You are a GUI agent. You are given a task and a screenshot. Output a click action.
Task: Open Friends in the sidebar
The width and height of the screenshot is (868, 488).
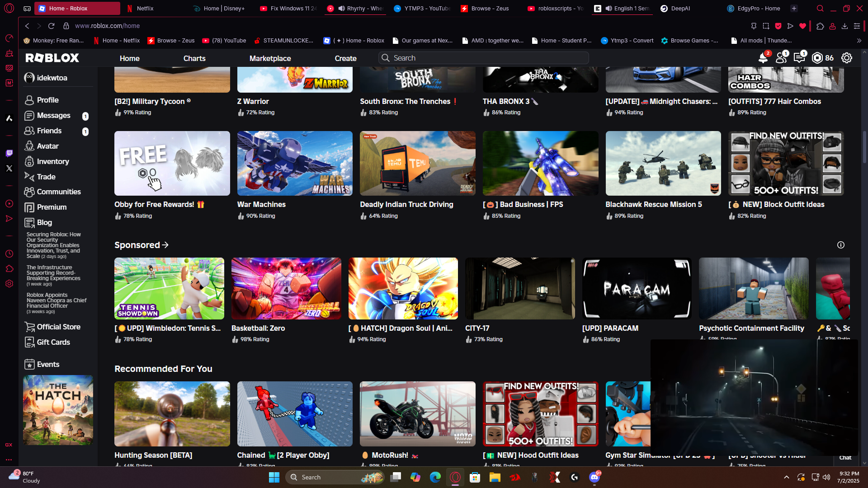[49, 131]
